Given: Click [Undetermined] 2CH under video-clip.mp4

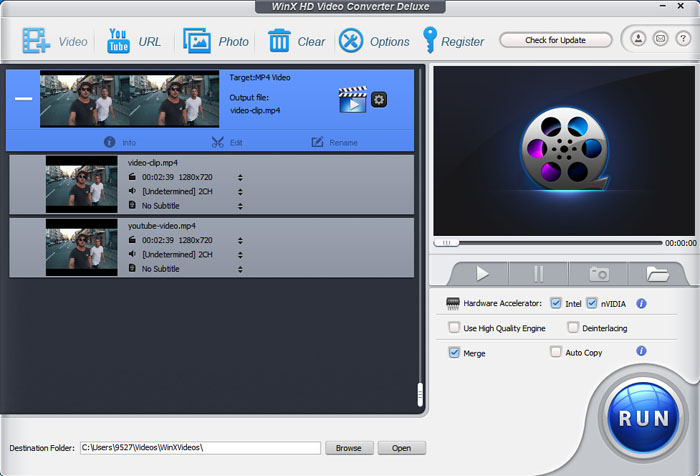Looking at the screenshot, I should 177,191.
